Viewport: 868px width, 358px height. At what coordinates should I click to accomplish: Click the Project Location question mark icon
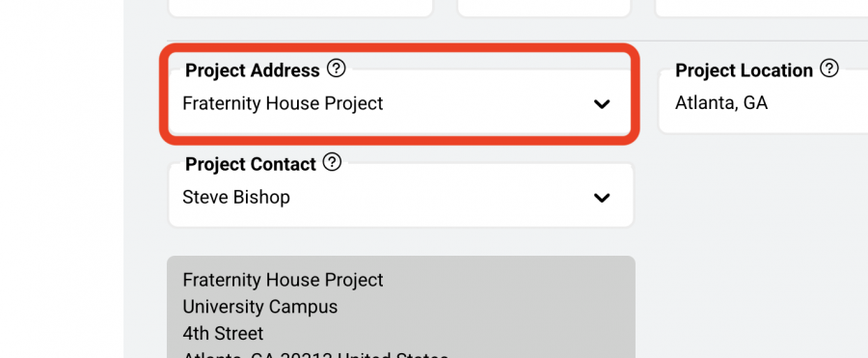829,69
